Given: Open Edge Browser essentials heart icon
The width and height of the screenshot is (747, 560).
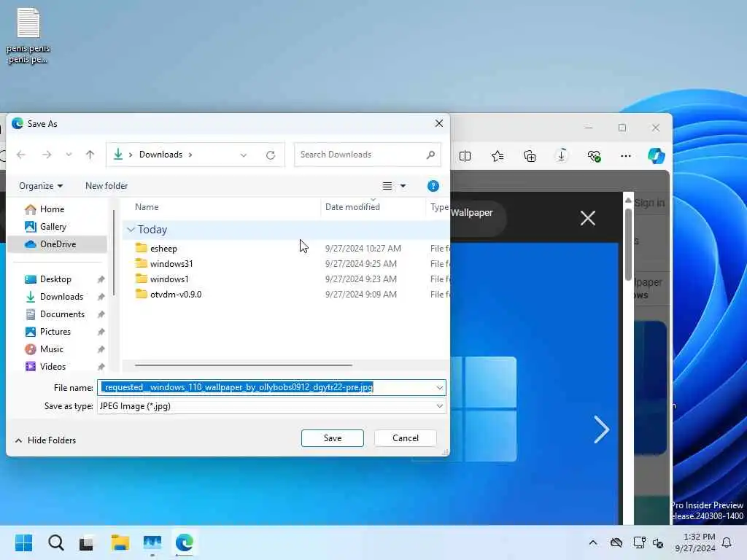Looking at the screenshot, I should click(x=594, y=156).
